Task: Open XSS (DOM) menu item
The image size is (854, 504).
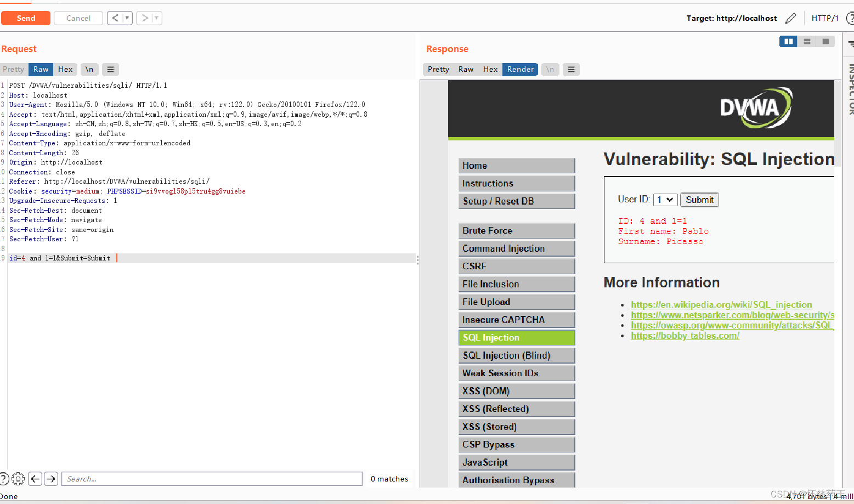Action: click(517, 391)
